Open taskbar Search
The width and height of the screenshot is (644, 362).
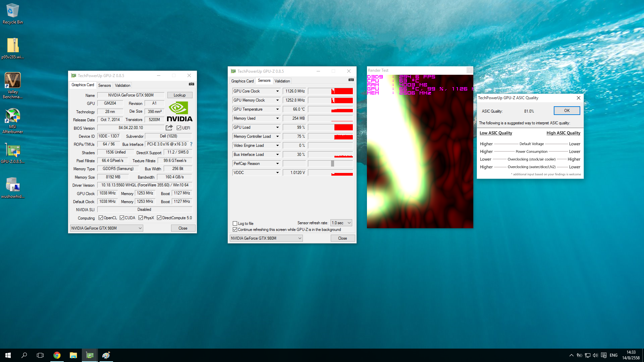(x=24, y=355)
